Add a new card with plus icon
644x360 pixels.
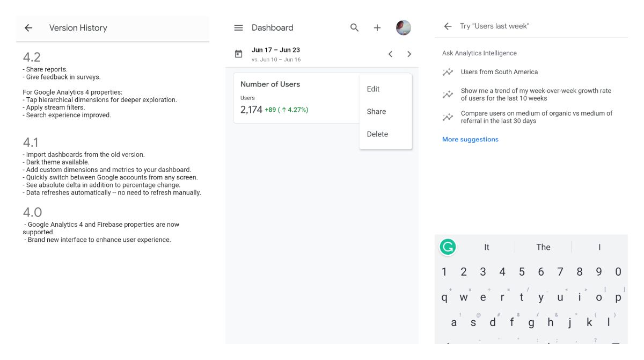(377, 28)
